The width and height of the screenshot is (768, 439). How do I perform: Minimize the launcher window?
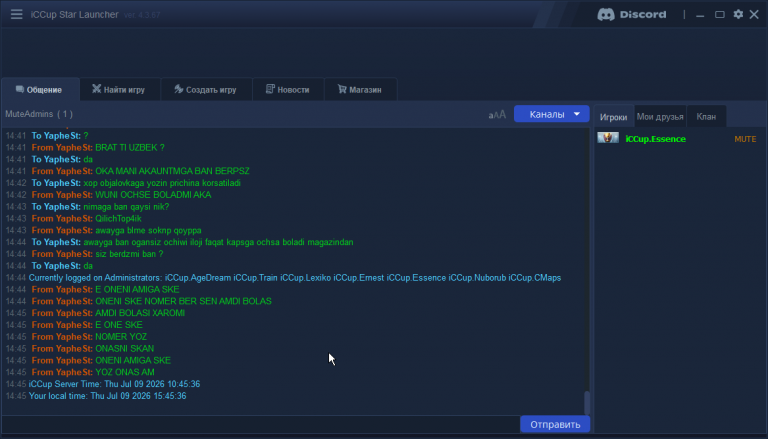pos(700,15)
